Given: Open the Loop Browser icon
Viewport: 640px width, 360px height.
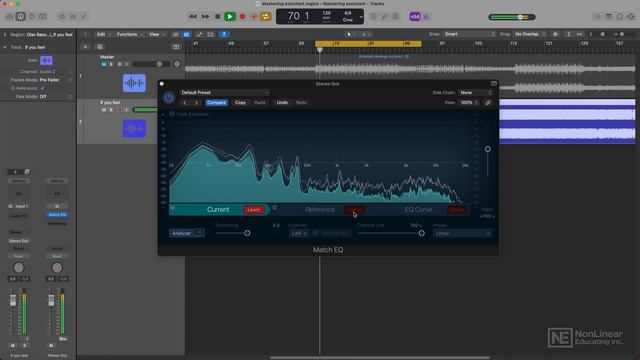Looking at the screenshot, I should tap(620, 17).
